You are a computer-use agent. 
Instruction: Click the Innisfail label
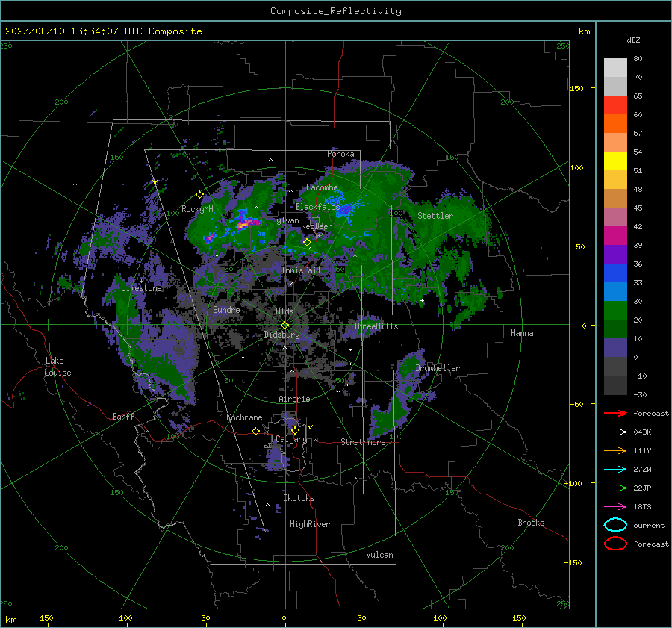(301, 270)
